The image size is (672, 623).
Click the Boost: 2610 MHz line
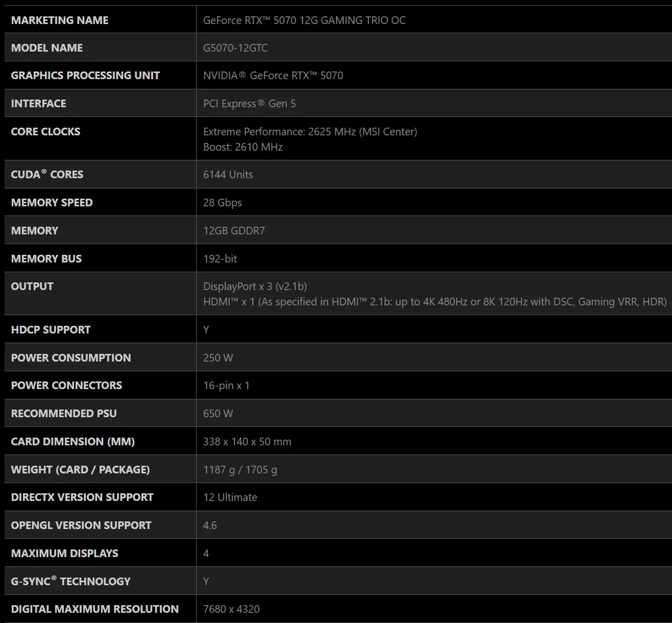(x=243, y=147)
